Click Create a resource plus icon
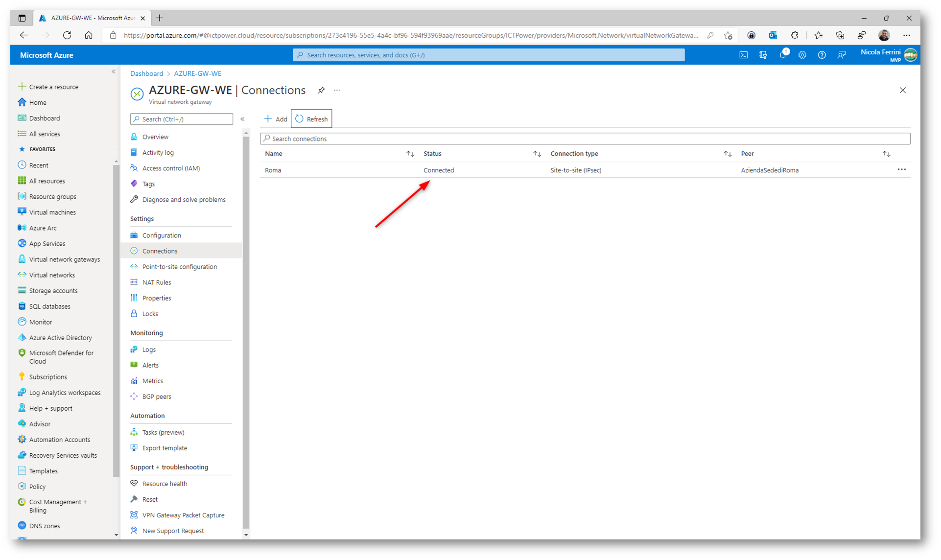Image resolution: width=941 pixels, height=560 pixels. coord(22,87)
